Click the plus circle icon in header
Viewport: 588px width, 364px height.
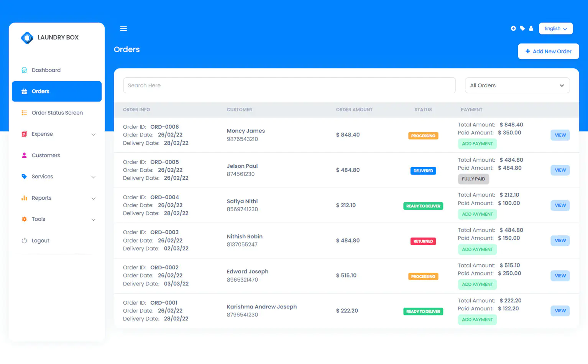513,28
